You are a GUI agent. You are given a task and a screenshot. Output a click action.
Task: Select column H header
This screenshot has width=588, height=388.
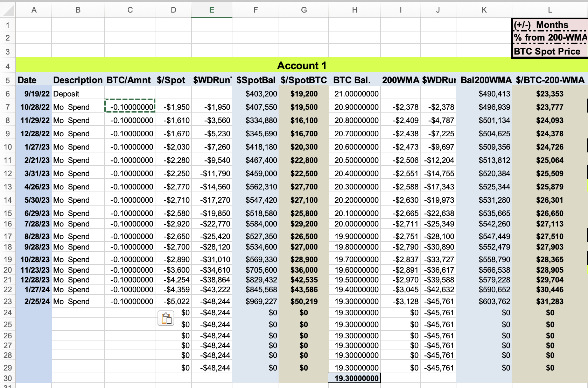(x=355, y=10)
